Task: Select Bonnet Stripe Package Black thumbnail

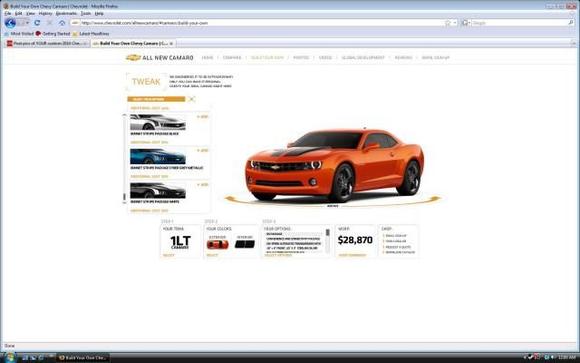Action: [158, 122]
